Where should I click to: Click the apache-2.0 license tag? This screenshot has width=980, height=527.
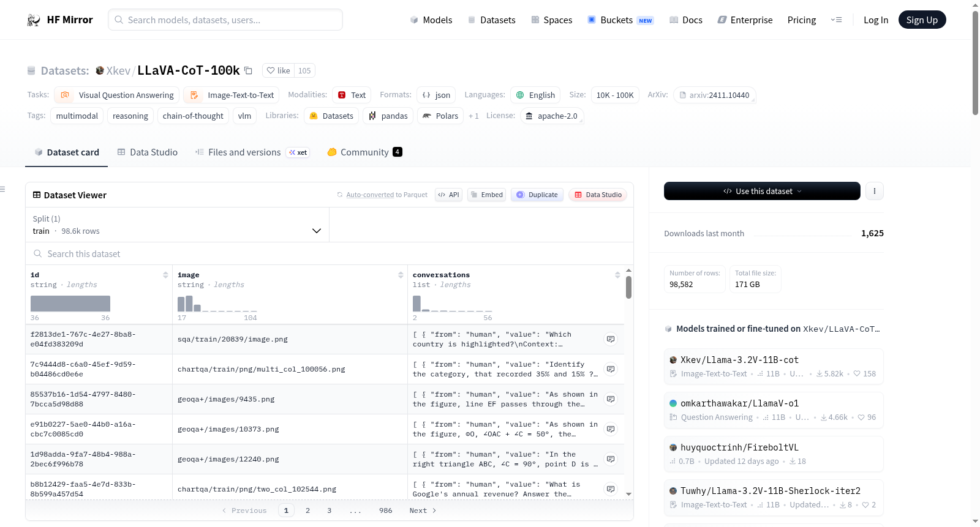tap(551, 116)
